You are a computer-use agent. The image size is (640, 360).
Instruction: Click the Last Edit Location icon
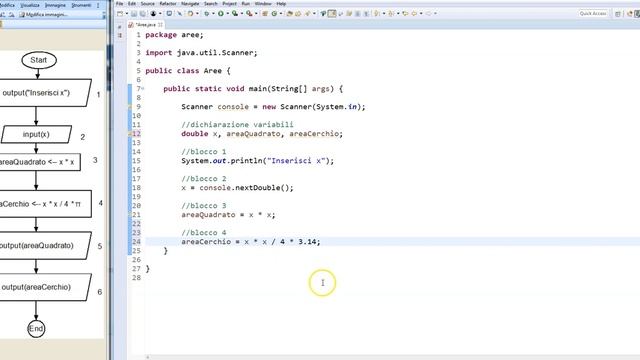tap(405, 13)
